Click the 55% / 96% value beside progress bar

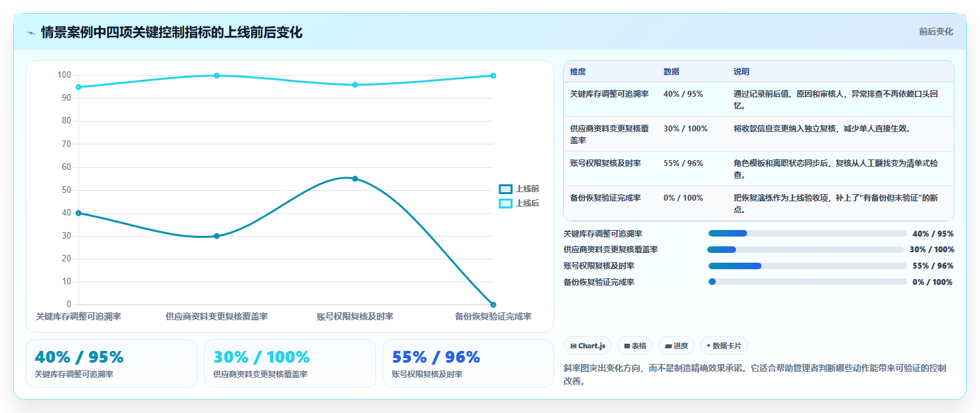(x=933, y=266)
